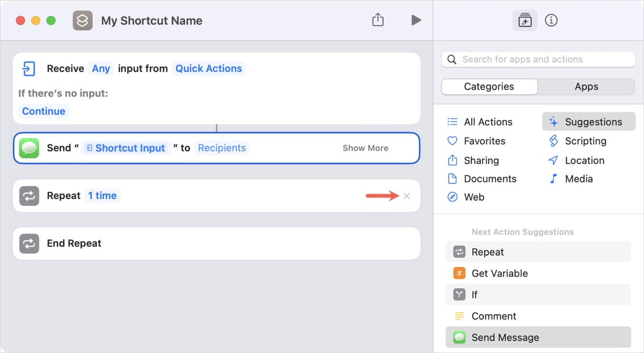Image resolution: width=644 pixels, height=353 pixels.
Task: Click the Search for apps and actions field
Action: [x=538, y=60]
